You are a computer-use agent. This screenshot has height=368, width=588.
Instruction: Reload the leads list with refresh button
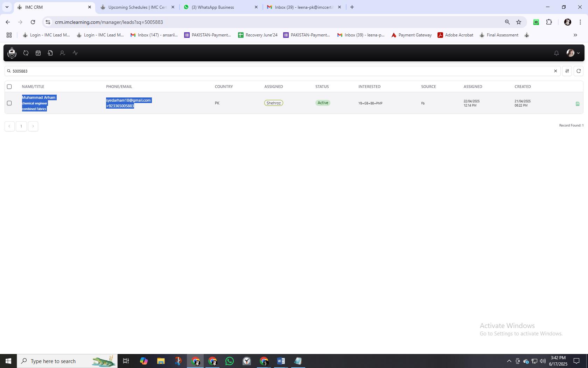(x=579, y=71)
